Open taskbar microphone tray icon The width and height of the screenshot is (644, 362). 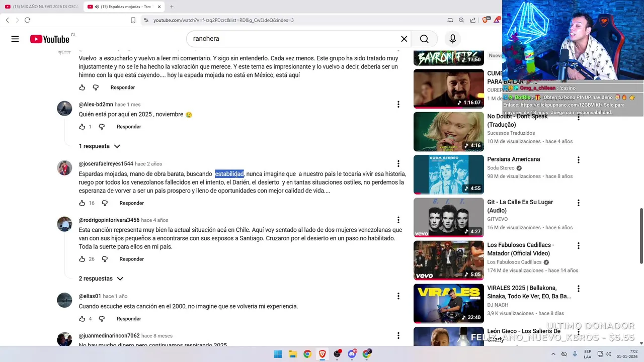[575, 354]
